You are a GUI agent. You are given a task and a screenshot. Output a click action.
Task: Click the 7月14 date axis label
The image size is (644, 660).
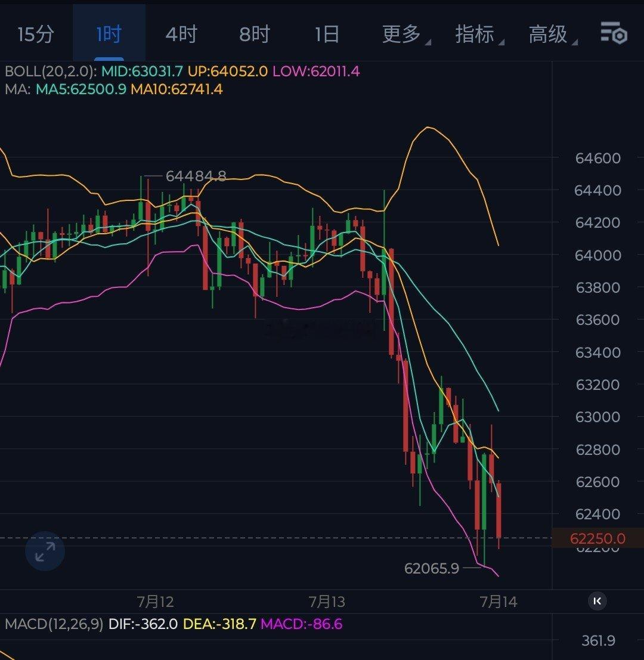499,602
